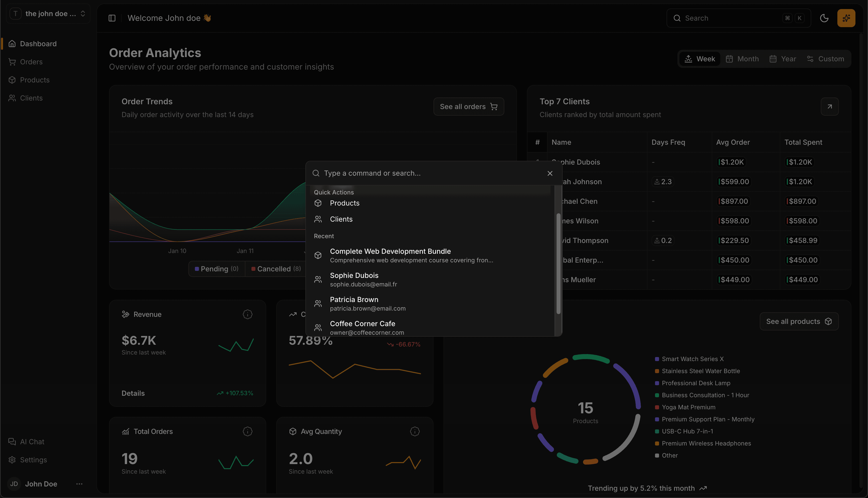Select the Orders cart icon in sidebar
Image resolution: width=868 pixels, height=498 pixels.
click(x=12, y=62)
